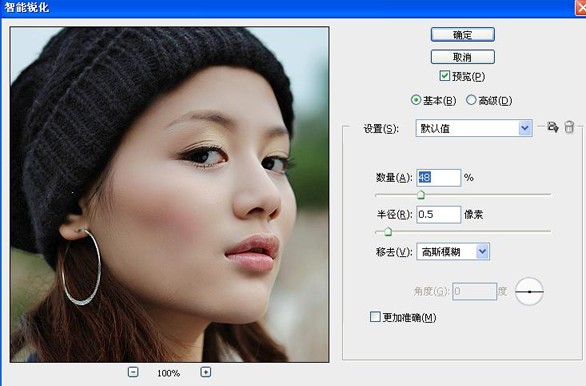Click the 确定 (OK) button
Image resolution: width=586 pixels, height=386 pixels.
pyautogui.click(x=463, y=35)
